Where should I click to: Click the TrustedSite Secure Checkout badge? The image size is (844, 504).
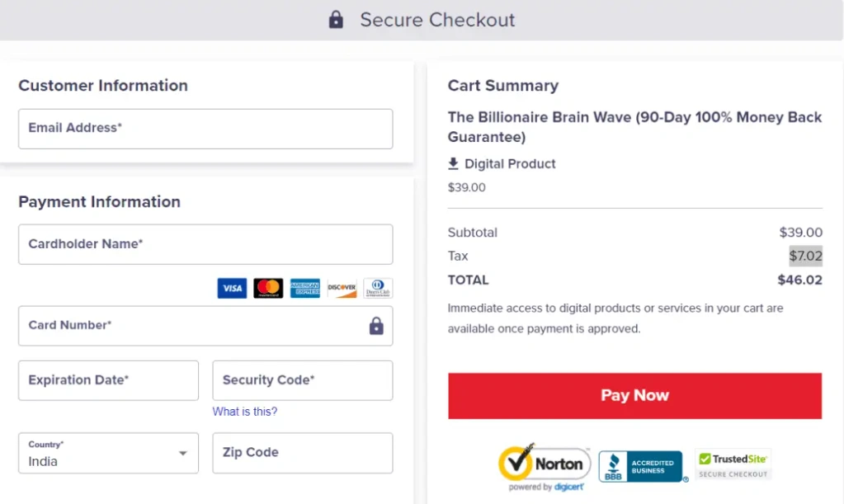pyautogui.click(x=733, y=464)
